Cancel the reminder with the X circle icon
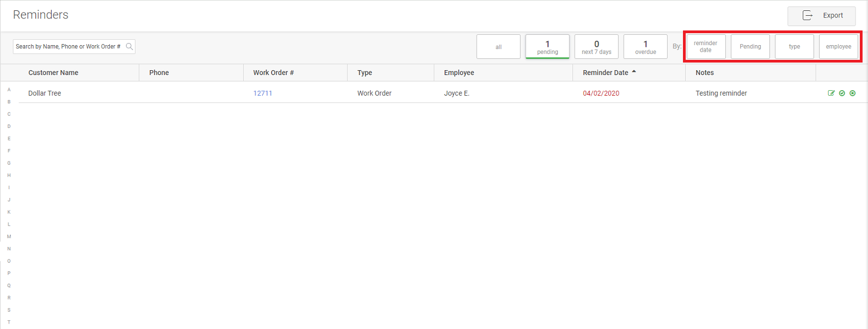The image size is (868, 329). point(853,93)
